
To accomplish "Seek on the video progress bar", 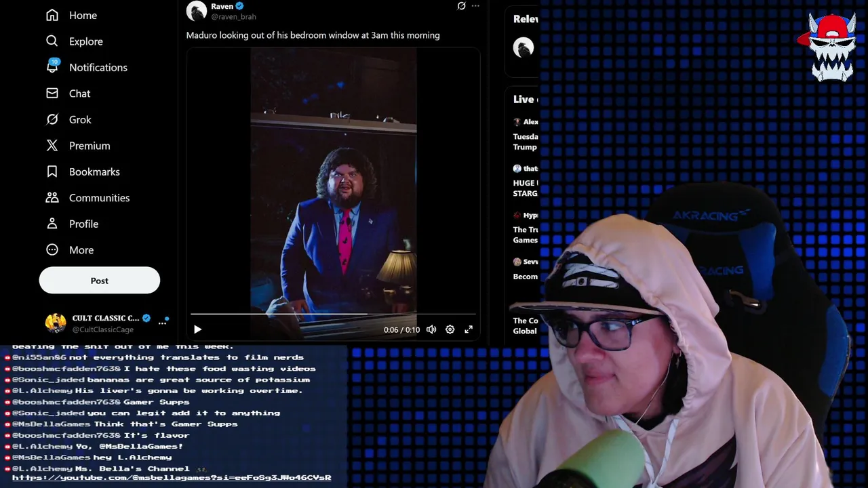I will [x=333, y=314].
